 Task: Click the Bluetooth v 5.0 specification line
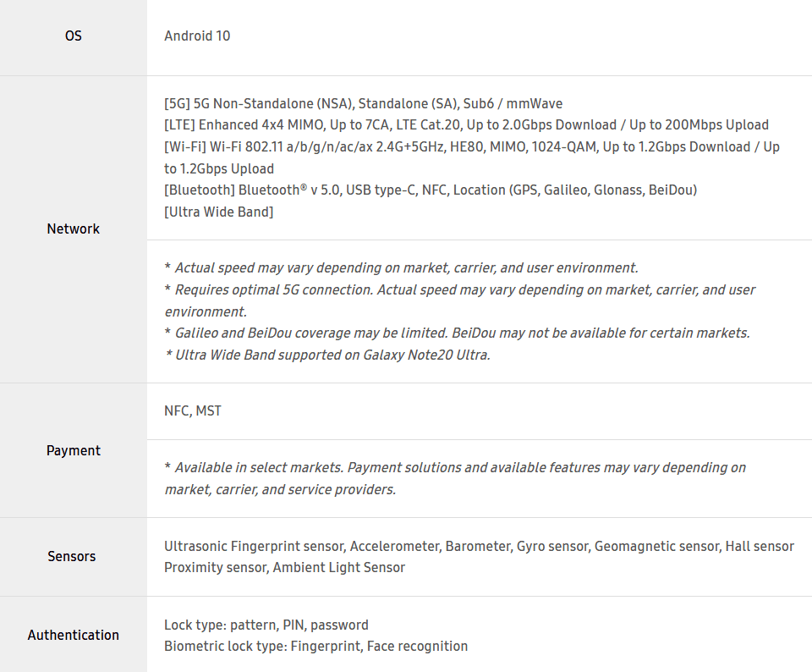coord(430,190)
